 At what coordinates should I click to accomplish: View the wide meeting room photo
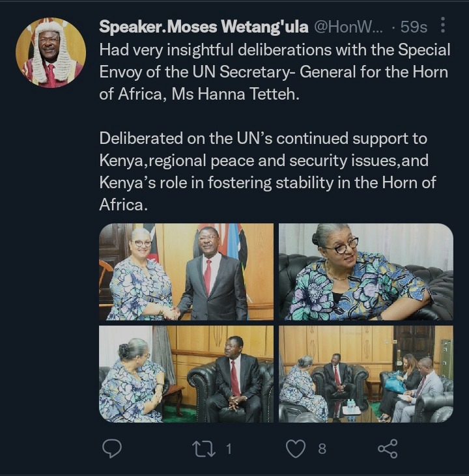(x=366, y=374)
